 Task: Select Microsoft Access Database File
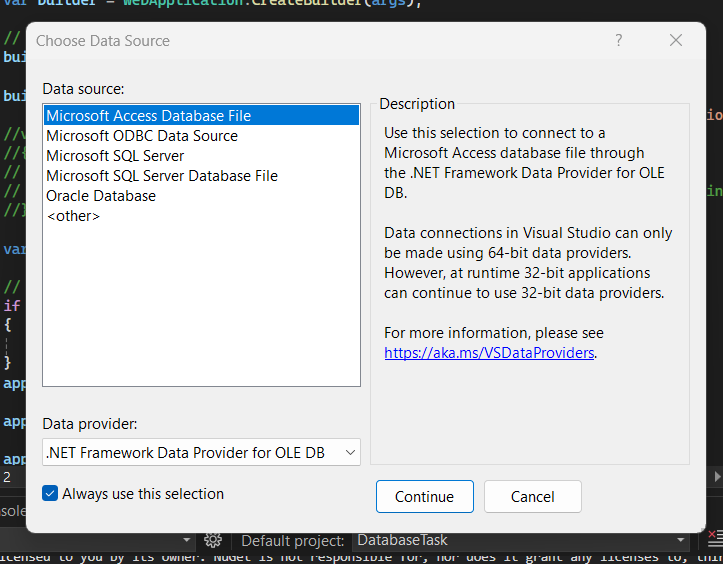(x=149, y=116)
